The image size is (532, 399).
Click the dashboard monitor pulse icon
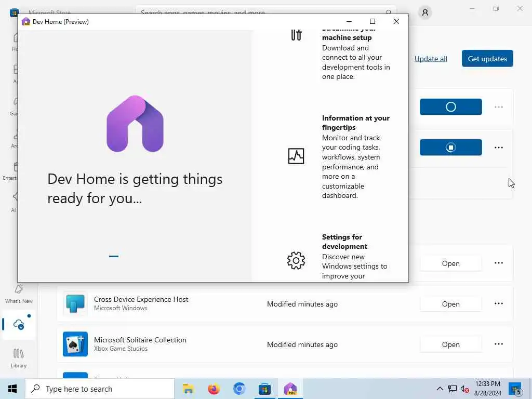pos(296,156)
